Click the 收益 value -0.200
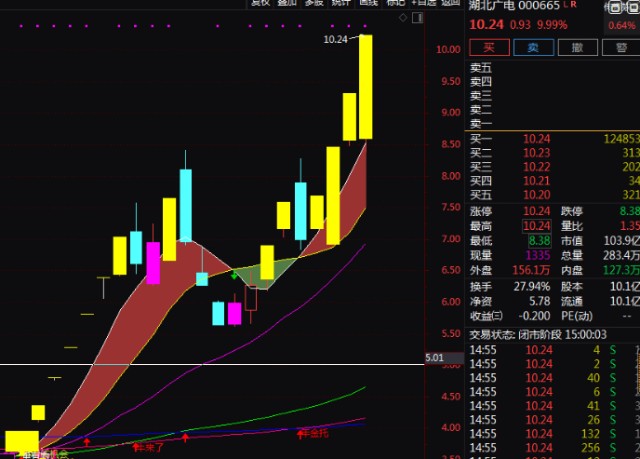The image size is (640, 459). pos(534,316)
